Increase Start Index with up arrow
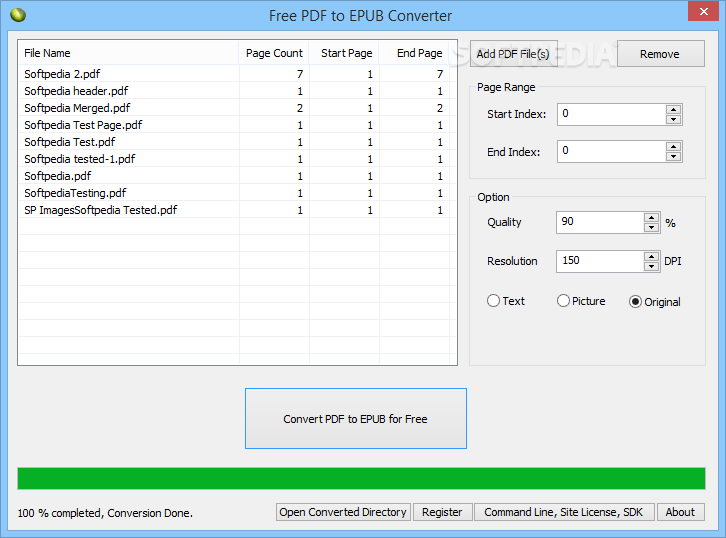The width and height of the screenshot is (726, 538). pos(673,110)
